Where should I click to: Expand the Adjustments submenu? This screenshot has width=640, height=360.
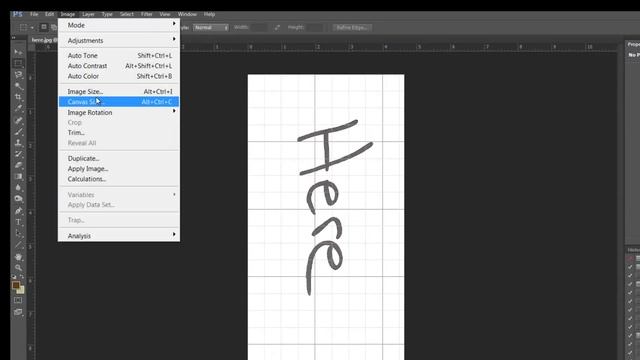coord(119,40)
